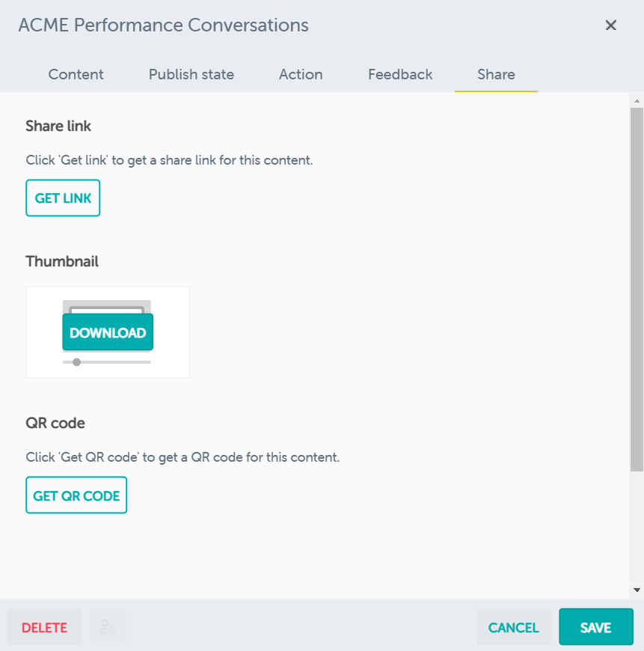
Task: Click the active Share tab
Action: click(x=496, y=75)
